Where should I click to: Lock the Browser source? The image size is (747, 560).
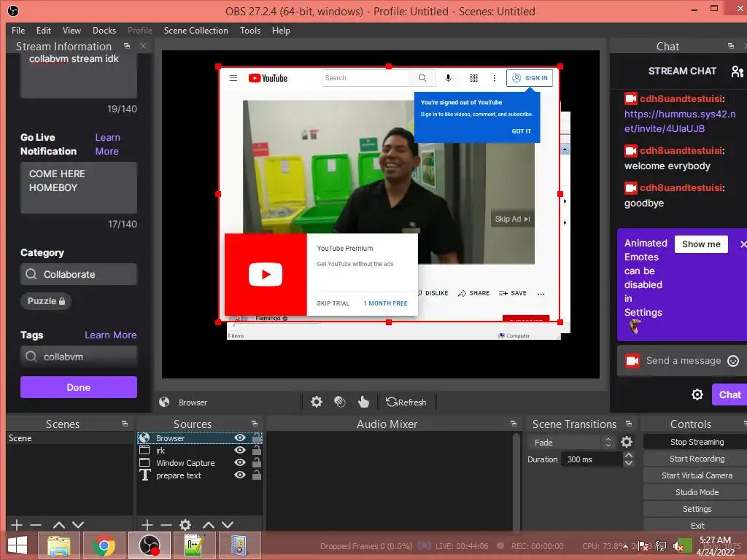256,437
